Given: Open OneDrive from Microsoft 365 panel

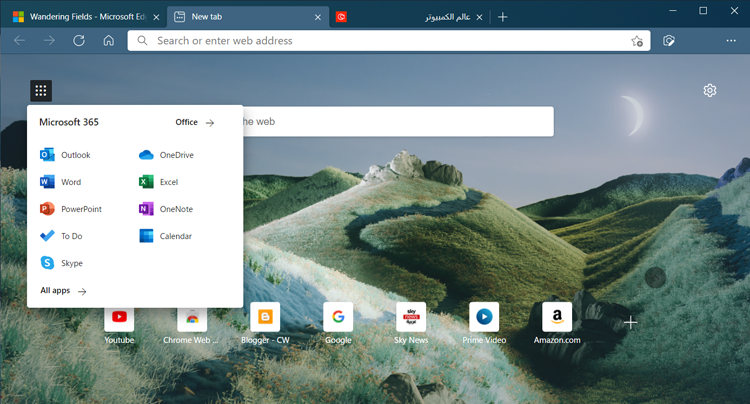Looking at the screenshot, I should [166, 155].
